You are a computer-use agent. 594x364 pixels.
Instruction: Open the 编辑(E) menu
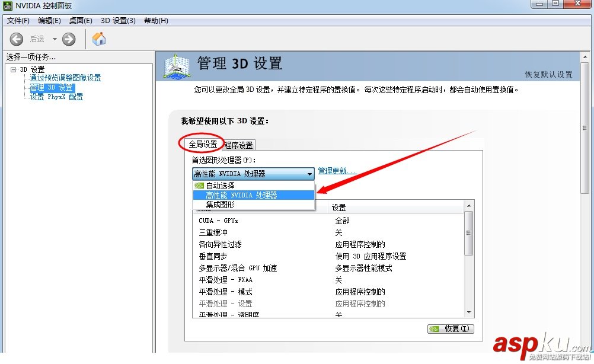[49, 21]
